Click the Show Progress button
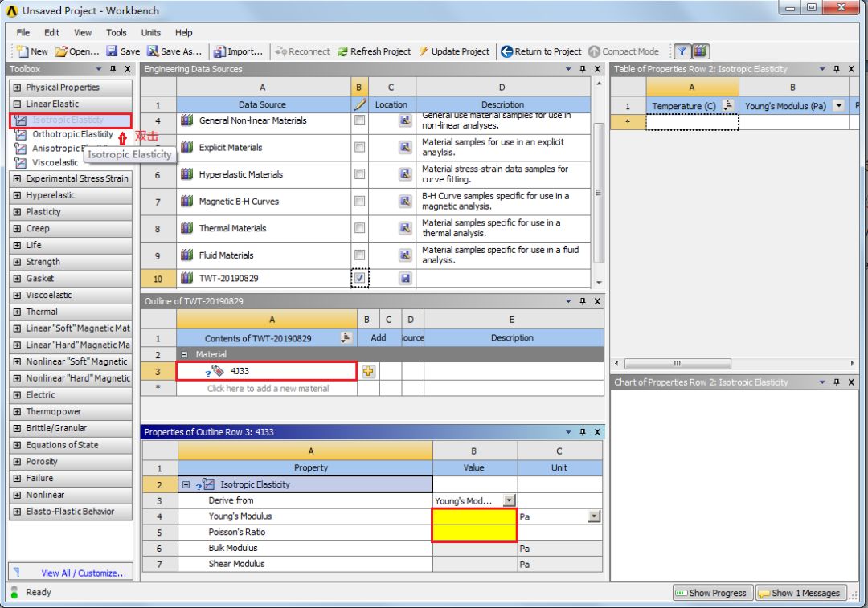The width and height of the screenshot is (868, 608). tap(712, 593)
